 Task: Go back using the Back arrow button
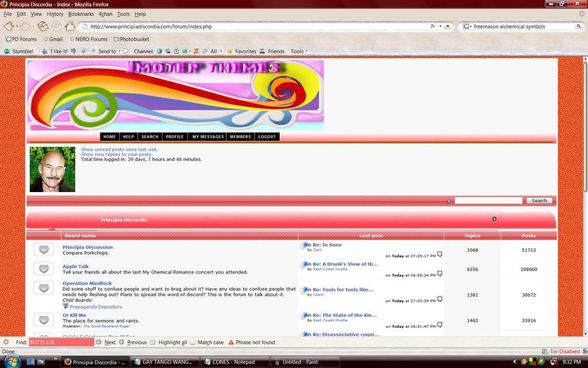click(x=8, y=26)
